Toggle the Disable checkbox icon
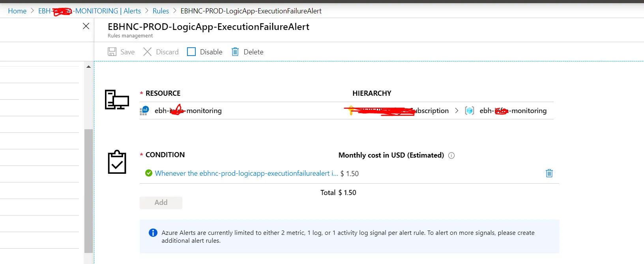The width and height of the screenshot is (644, 264). click(x=191, y=52)
